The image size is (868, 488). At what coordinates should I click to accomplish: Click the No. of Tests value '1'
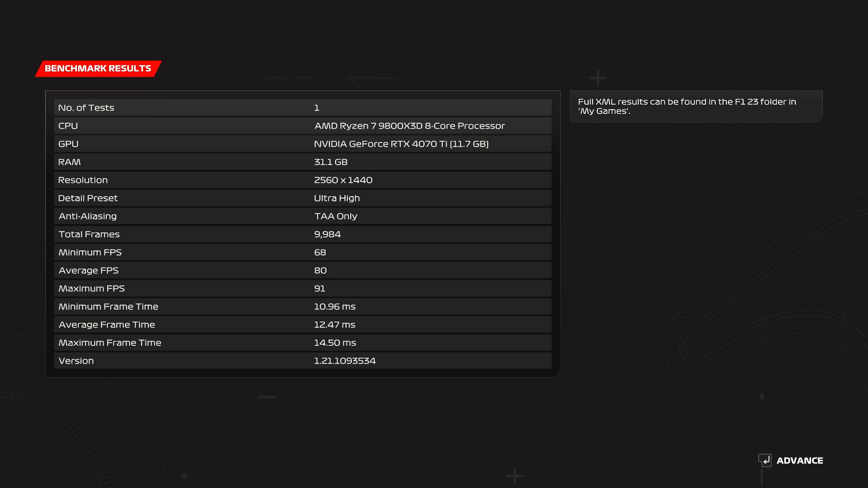tap(317, 108)
